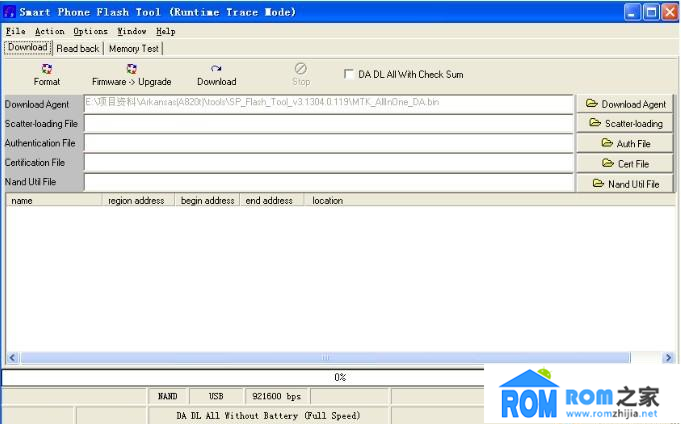Choose a Cert File via folder button

point(626,163)
